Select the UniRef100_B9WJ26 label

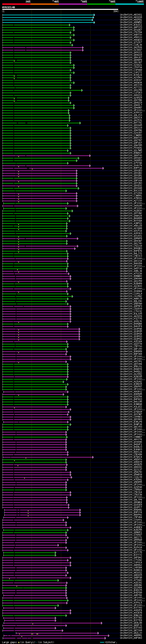click(131, 615)
